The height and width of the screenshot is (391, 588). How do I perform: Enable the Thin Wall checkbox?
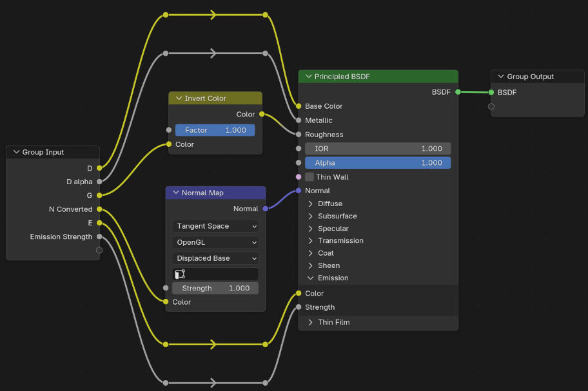[309, 176]
